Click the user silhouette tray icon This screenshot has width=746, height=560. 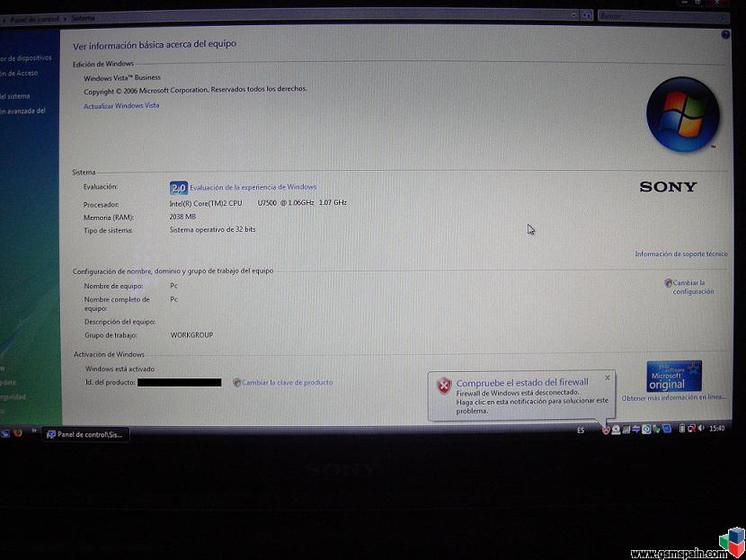click(x=616, y=429)
